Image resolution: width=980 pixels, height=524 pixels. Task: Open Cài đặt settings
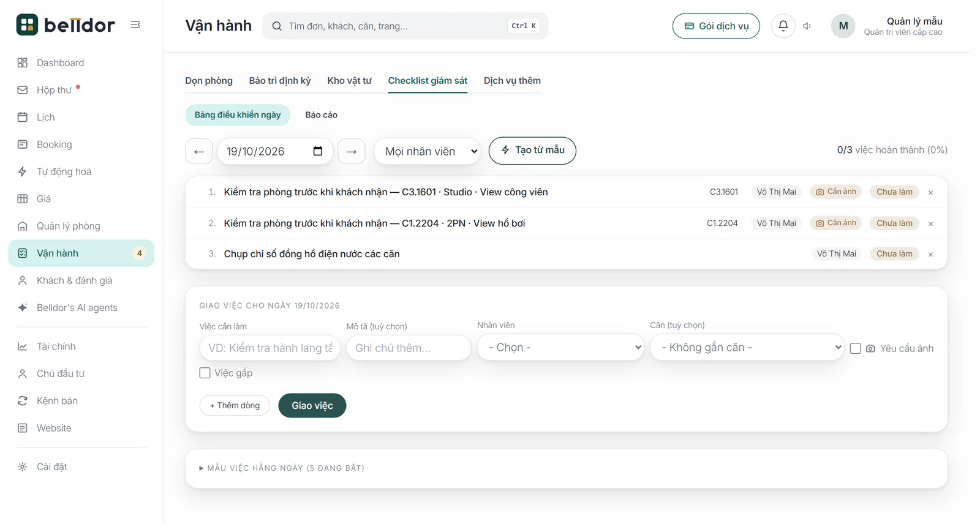(81, 466)
